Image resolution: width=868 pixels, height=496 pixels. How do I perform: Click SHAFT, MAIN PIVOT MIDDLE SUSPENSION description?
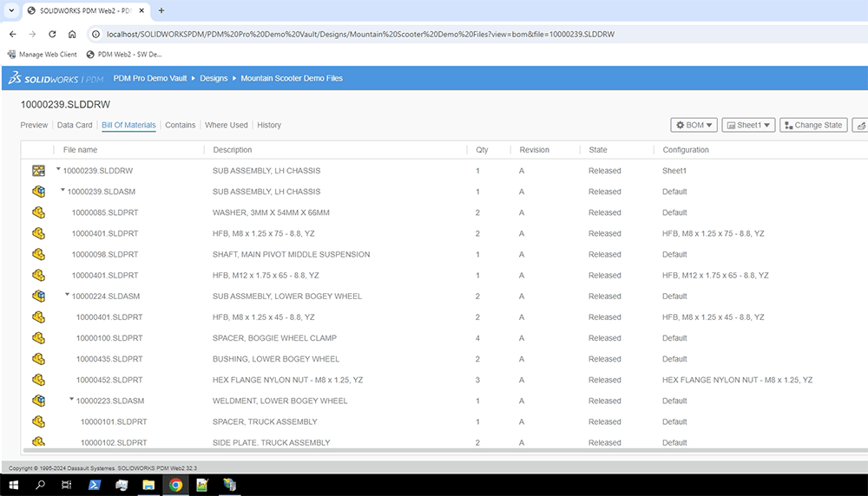click(291, 254)
